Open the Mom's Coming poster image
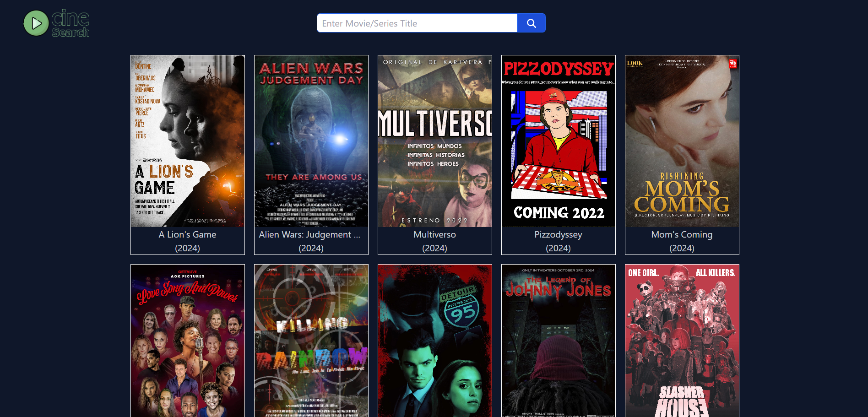This screenshot has height=417, width=868. pos(682,141)
